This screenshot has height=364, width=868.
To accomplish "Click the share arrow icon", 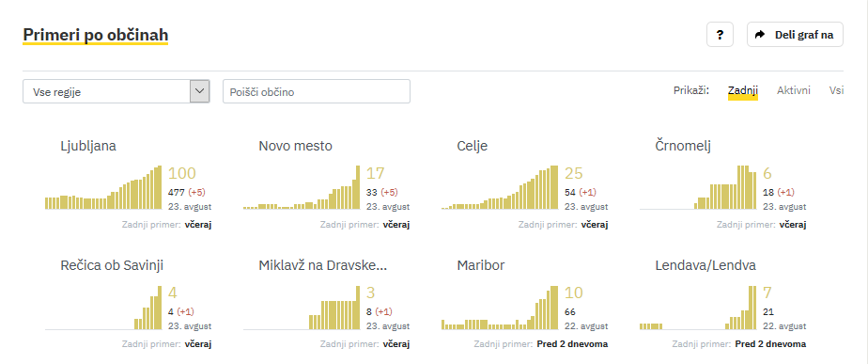I will [x=760, y=35].
